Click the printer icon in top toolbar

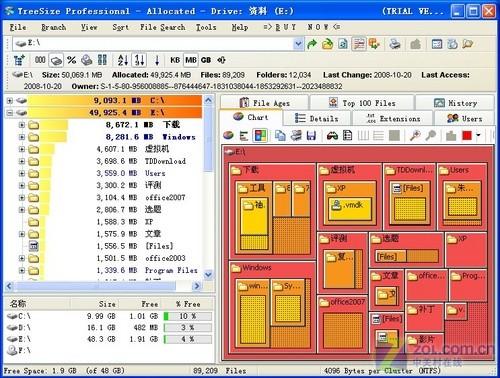click(395, 44)
